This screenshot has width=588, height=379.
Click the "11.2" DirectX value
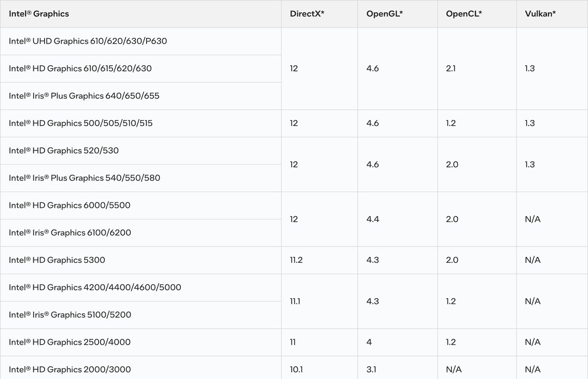(296, 260)
